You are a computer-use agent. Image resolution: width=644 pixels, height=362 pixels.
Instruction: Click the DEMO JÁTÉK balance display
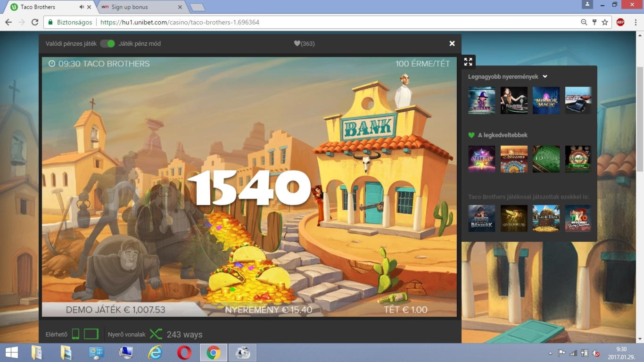pyautogui.click(x=116, y=310)
